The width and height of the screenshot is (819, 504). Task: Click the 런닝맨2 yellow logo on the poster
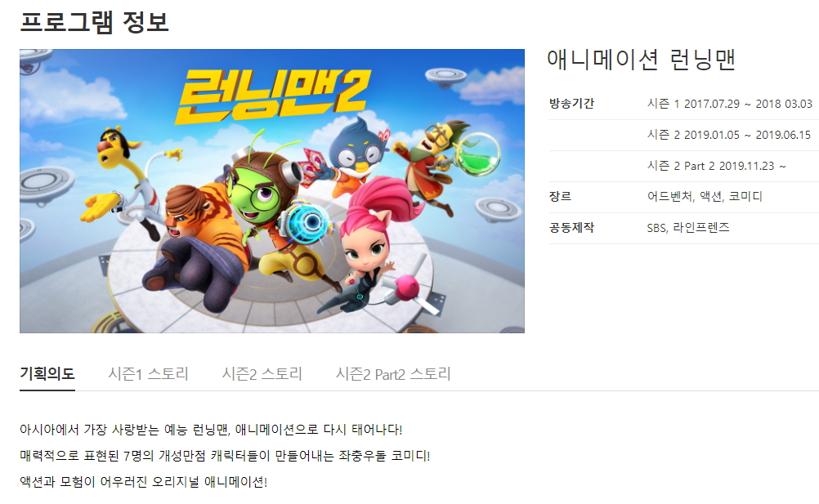(x=273, y=96)
